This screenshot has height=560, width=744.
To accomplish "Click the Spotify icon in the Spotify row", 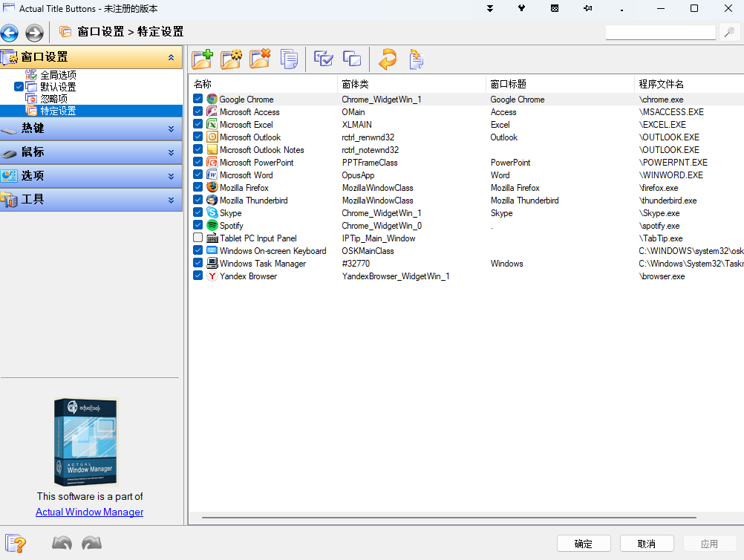I will (x=212, y=226).
